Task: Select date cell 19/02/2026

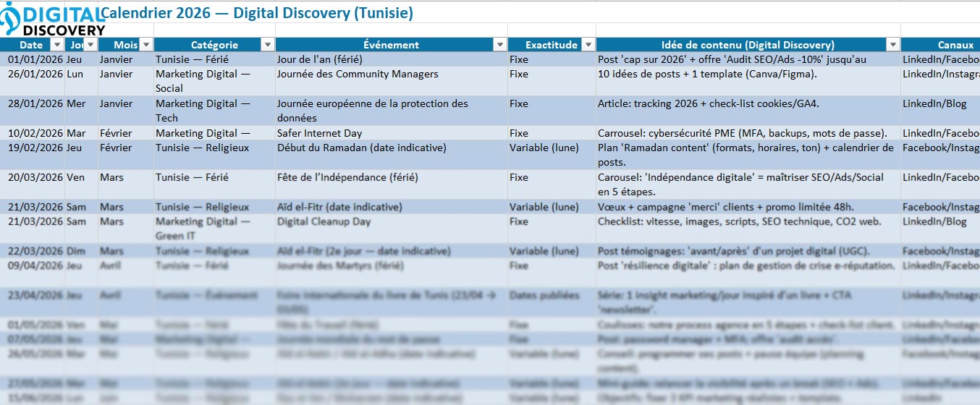Action: [x=33, y=155]
